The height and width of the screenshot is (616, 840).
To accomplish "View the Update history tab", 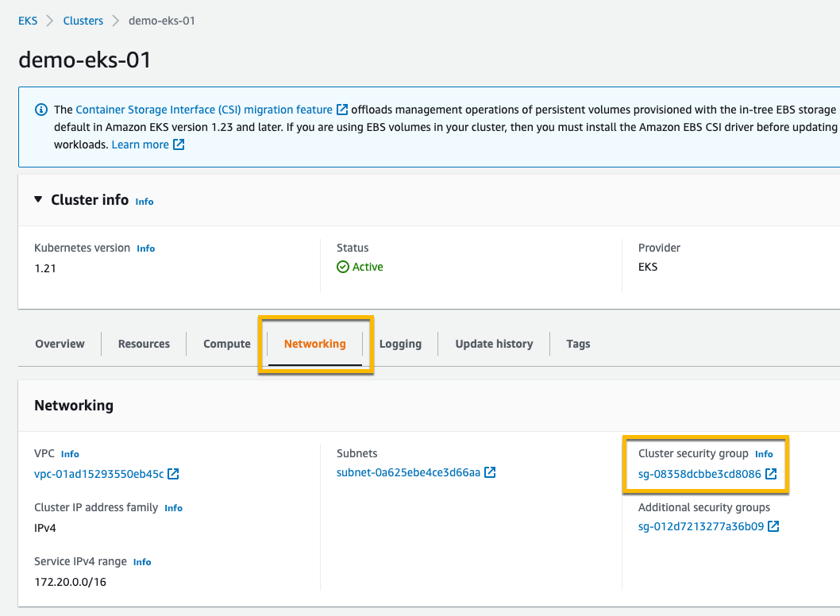I will [494, 344].
